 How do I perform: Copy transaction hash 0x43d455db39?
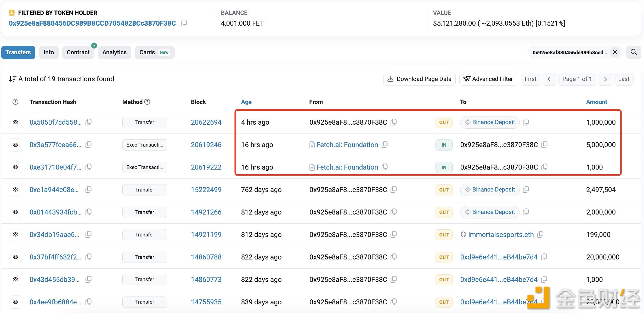89,279
